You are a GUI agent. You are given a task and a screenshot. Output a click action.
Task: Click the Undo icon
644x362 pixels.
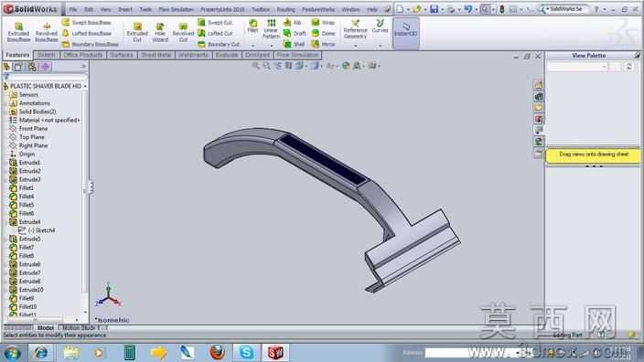467,9
